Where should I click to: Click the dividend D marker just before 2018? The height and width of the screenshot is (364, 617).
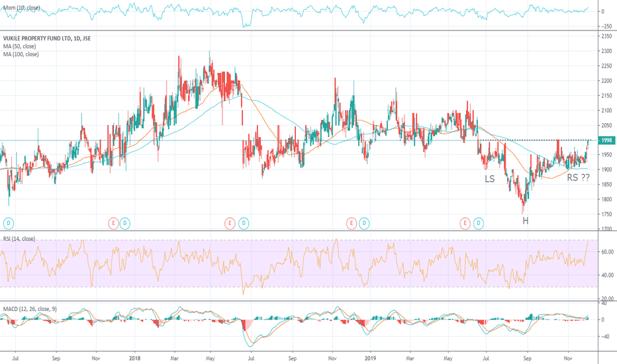pos(124,224)
